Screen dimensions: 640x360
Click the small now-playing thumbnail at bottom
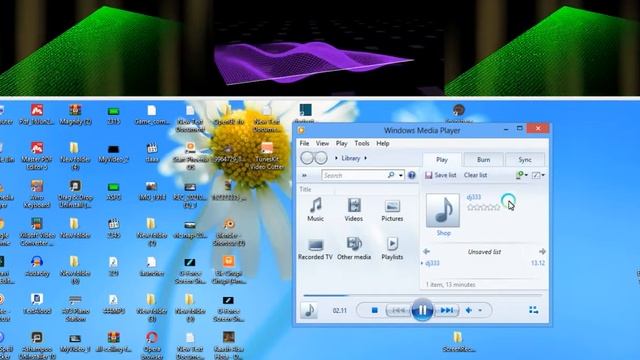[x=309, y=310]
